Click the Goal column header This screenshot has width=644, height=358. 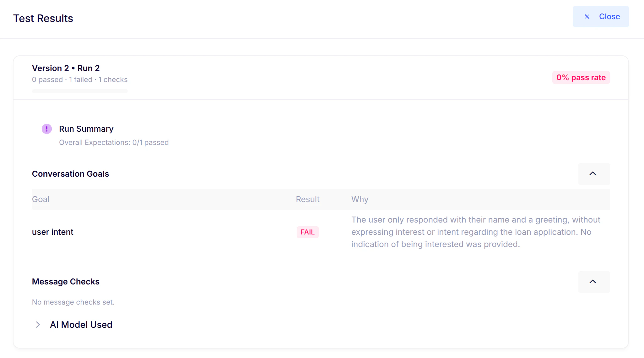pos(41,199)
